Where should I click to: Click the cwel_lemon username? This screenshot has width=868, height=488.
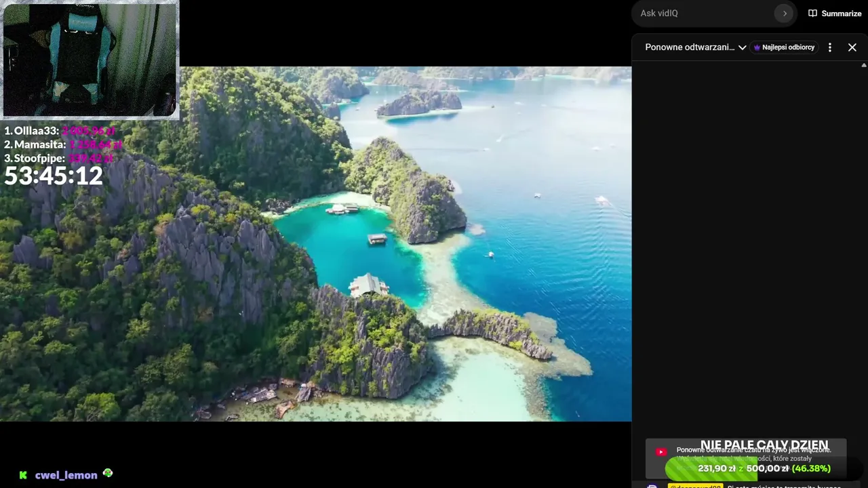66,475
